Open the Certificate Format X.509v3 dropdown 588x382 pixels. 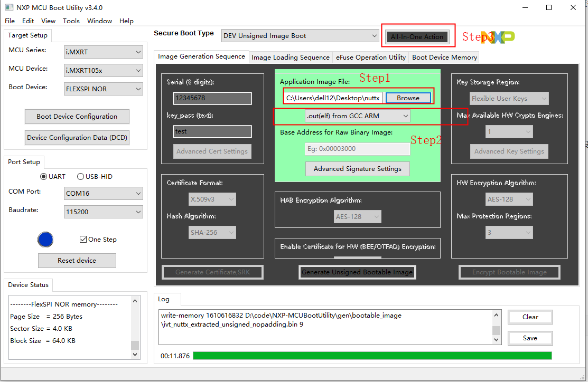212,199
